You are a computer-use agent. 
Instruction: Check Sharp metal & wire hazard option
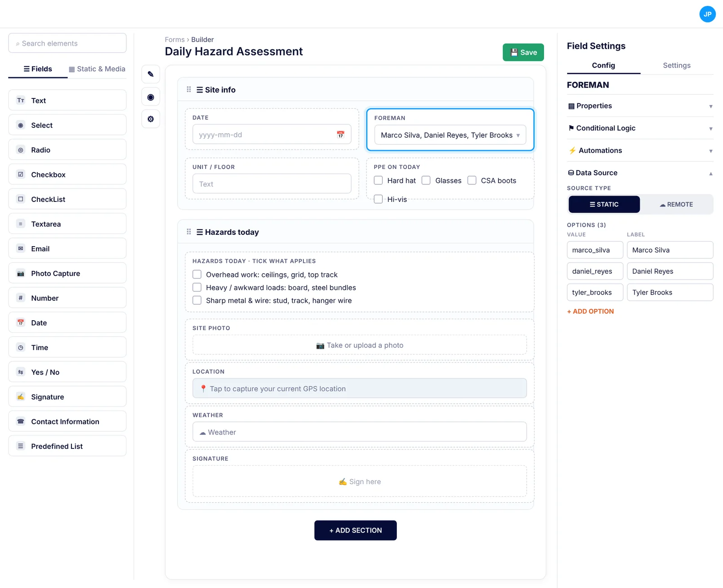click(197, 300)
